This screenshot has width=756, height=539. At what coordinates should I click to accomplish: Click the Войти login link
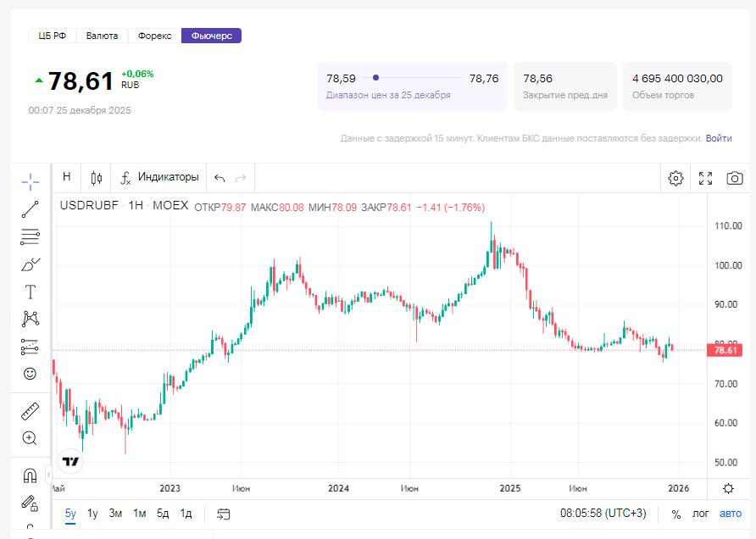pos(719,138)
